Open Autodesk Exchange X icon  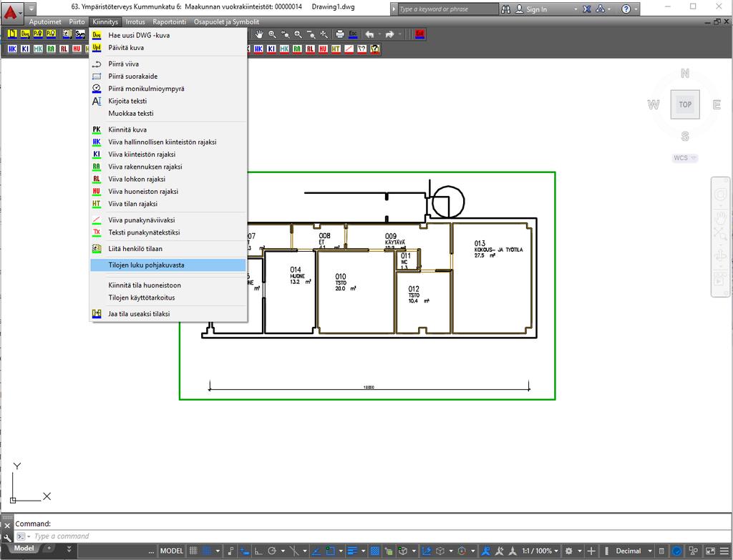[587, 9]
